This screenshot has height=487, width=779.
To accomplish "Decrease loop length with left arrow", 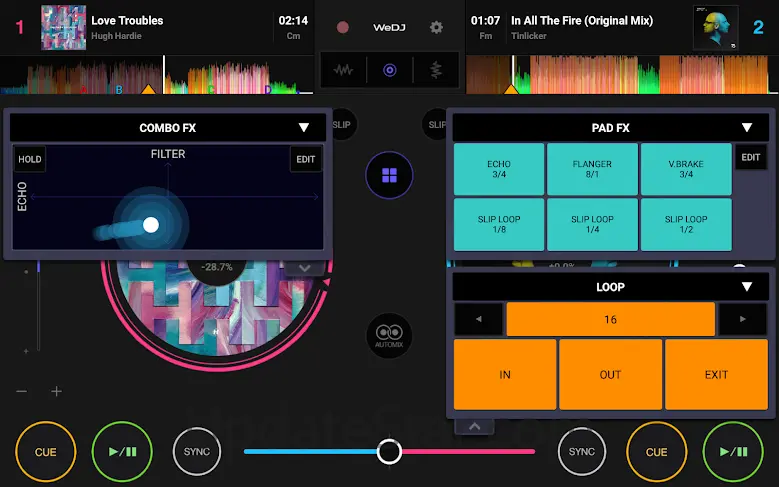I will [479, 319].
